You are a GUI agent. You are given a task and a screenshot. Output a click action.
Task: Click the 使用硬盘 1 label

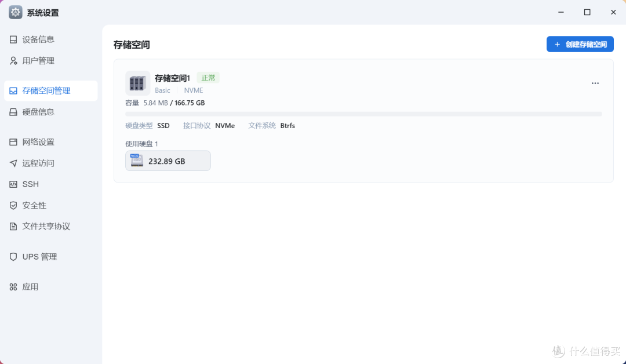pos(142,144)
